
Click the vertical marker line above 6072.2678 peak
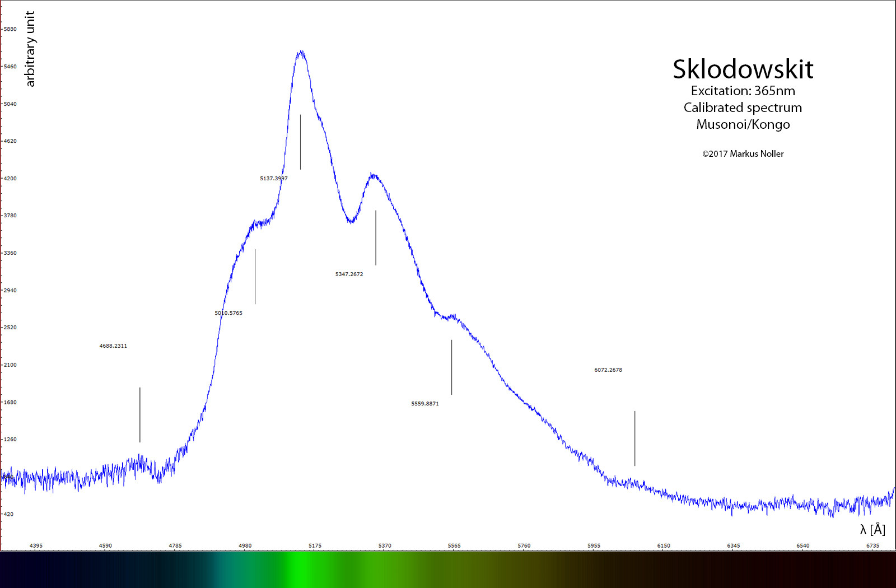pyautogui.click(x=634, y=438)
